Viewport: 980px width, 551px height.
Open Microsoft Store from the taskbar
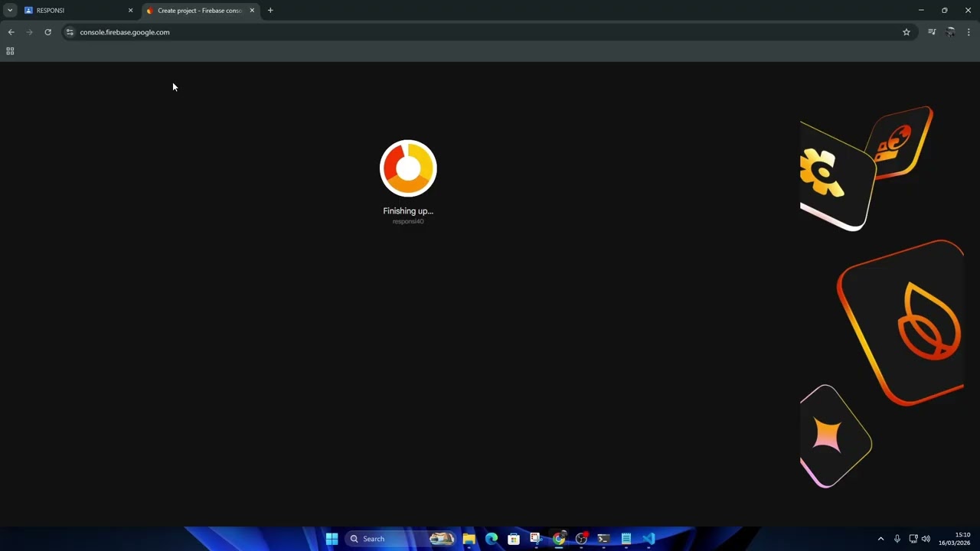coord(514,539)
